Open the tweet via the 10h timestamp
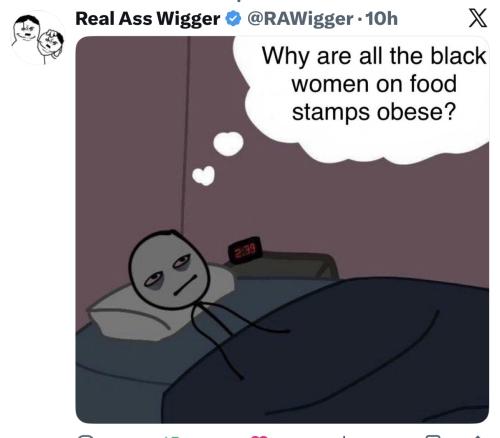Viewport: 500px width, 438px height. pyautogui.click(x=382, y=19)
